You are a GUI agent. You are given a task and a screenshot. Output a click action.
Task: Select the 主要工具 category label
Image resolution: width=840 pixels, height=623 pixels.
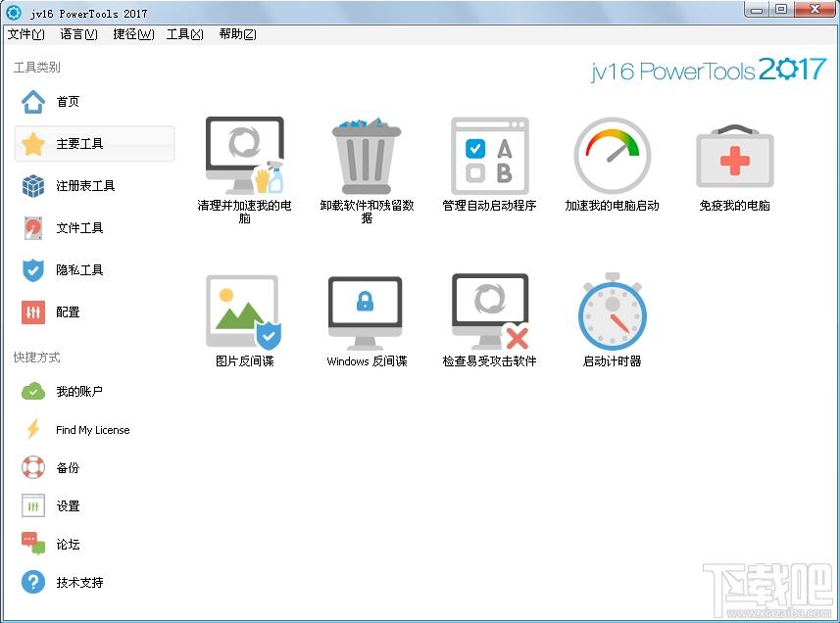point(79,143)
